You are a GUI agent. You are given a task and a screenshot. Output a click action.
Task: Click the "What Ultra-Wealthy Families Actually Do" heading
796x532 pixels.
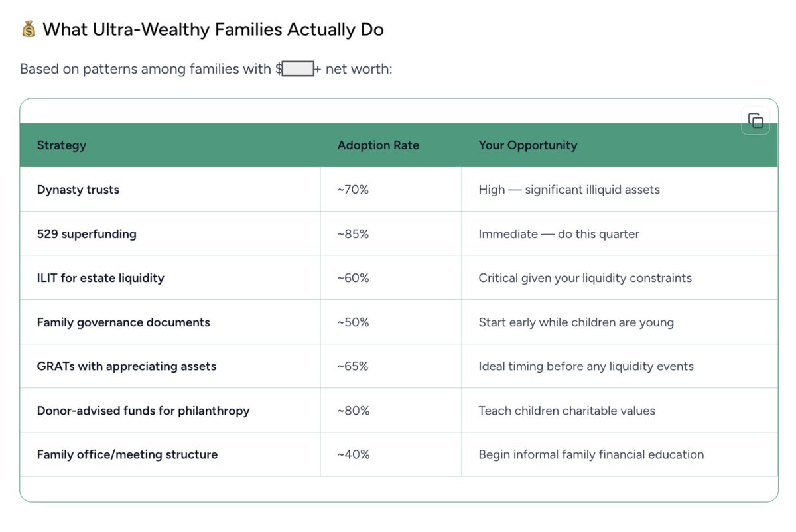click(x=213, y=30)
